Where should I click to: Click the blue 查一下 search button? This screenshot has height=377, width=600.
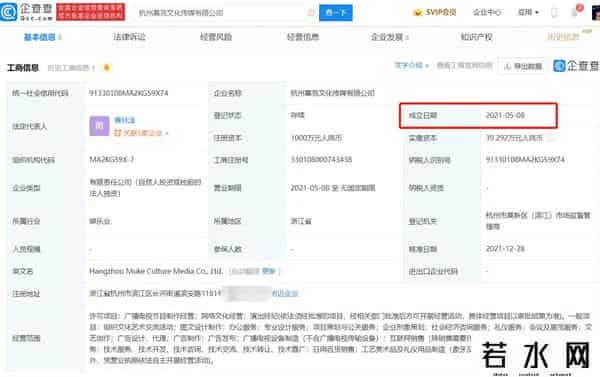pyautogui.click(x=336, y=13)
